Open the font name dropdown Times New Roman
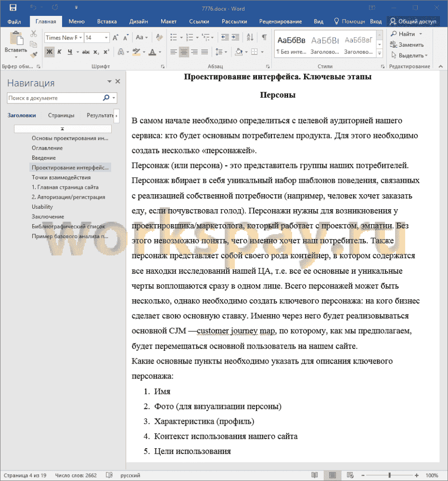This screenshot has width=448, height=481. pyautogui.click(x=81, y=38)
